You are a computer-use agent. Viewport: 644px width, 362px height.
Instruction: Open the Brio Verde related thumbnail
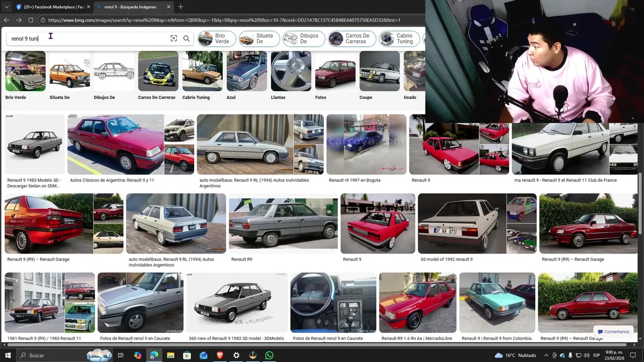pos(25,71)
